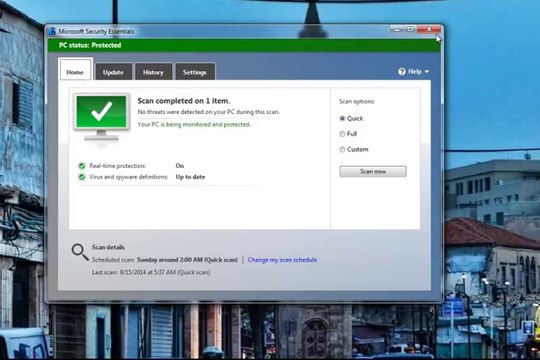Click 'Your PC is being monitored' text
540x360 pixels.
pos(194,124)
